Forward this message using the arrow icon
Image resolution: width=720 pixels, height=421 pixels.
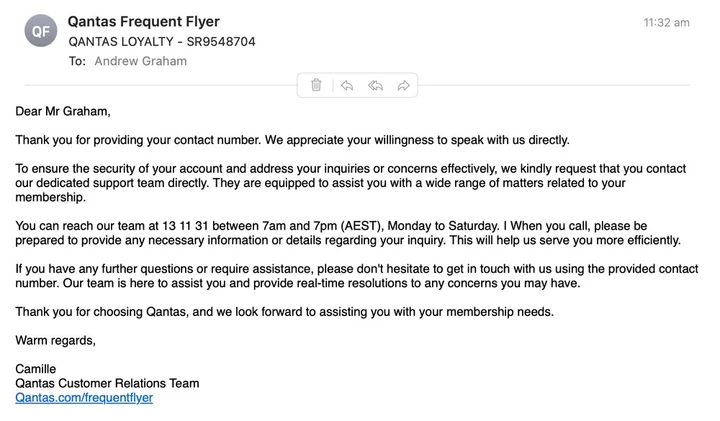click(x=403, y=85)
